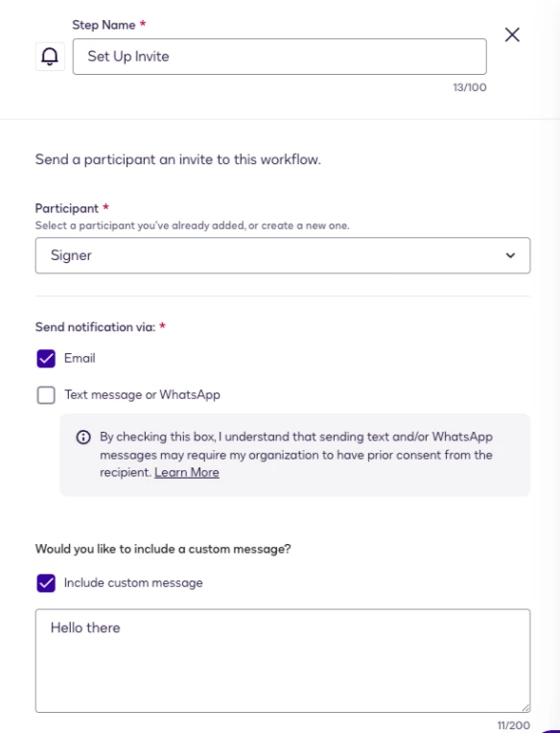The height and width of the screenshot is (733, 560).
Task: Click the Text message or WhatsApp label
Action: 142,394
